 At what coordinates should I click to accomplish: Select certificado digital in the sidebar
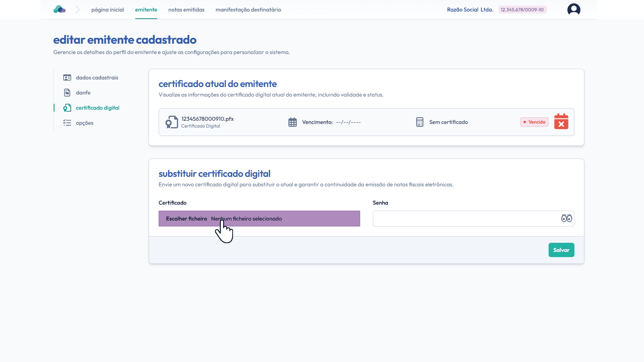pyautogui.click(x=97, y=108)
